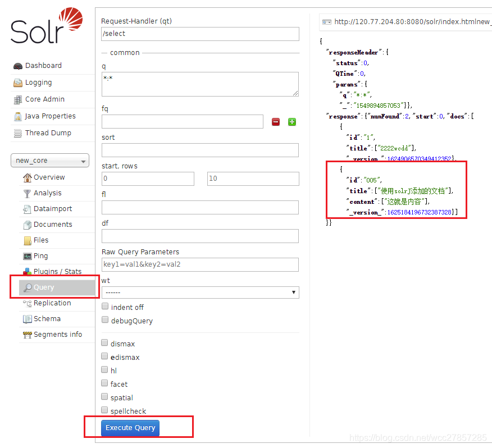Add an fq filter with green plus
492x448 pixels.
click(x=292, y=122)
